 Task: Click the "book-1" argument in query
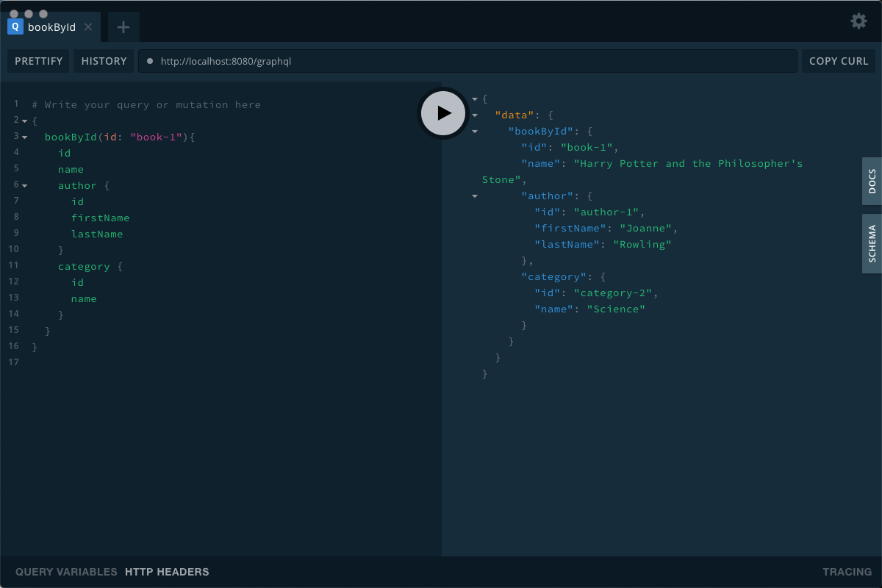pos(155,137)
